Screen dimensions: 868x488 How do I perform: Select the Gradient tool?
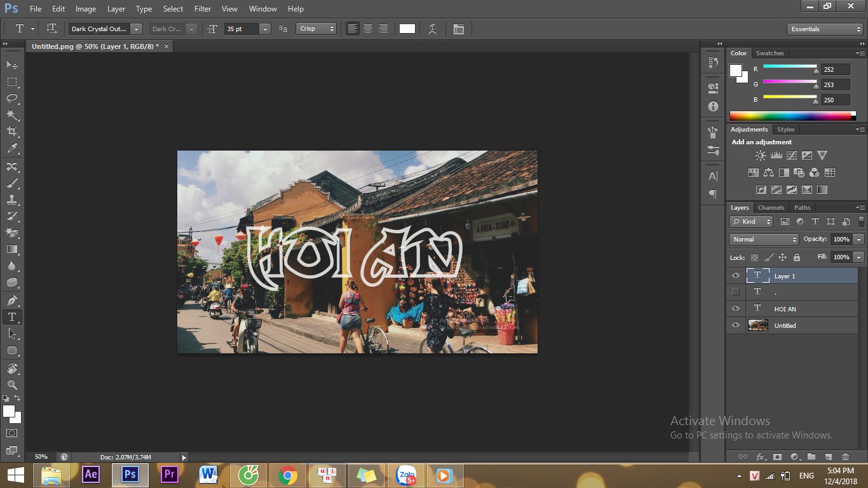click(x=12, y=250)
